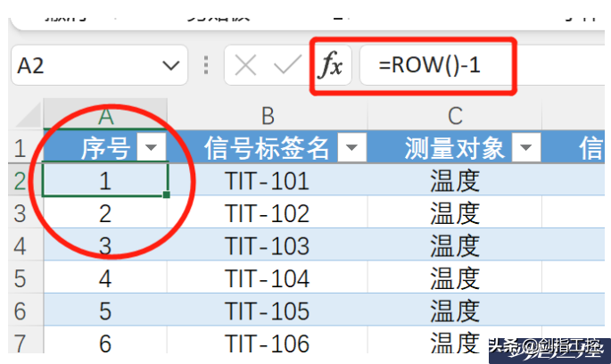Select 温度 cell in TIT-104 row

point(455,278)
